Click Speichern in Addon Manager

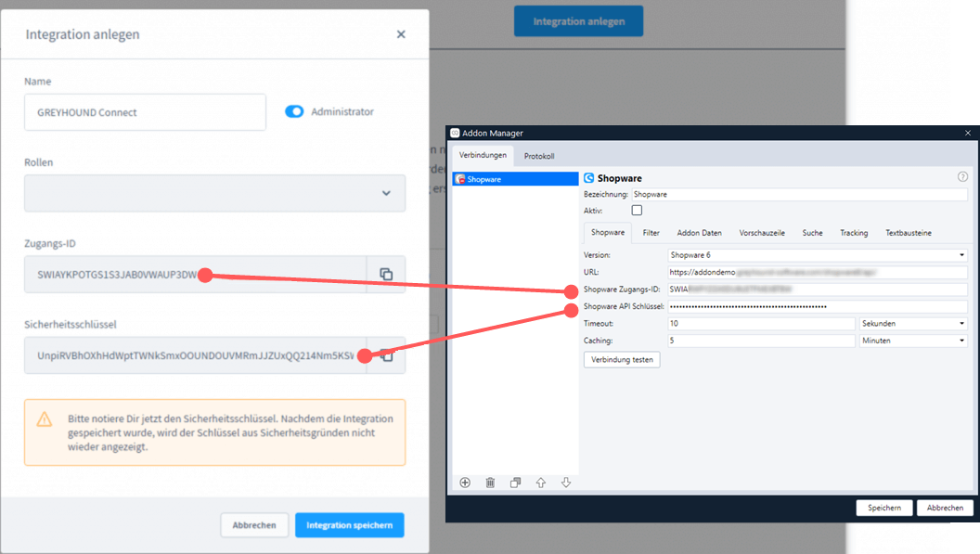pyautogui.click(x=884, y=508)
